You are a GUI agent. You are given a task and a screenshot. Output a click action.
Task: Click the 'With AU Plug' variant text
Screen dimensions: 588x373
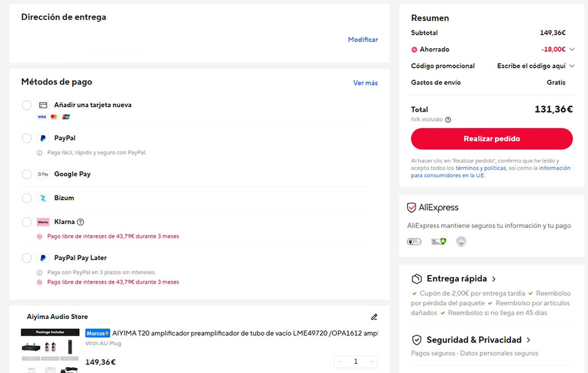pos(103,344)
